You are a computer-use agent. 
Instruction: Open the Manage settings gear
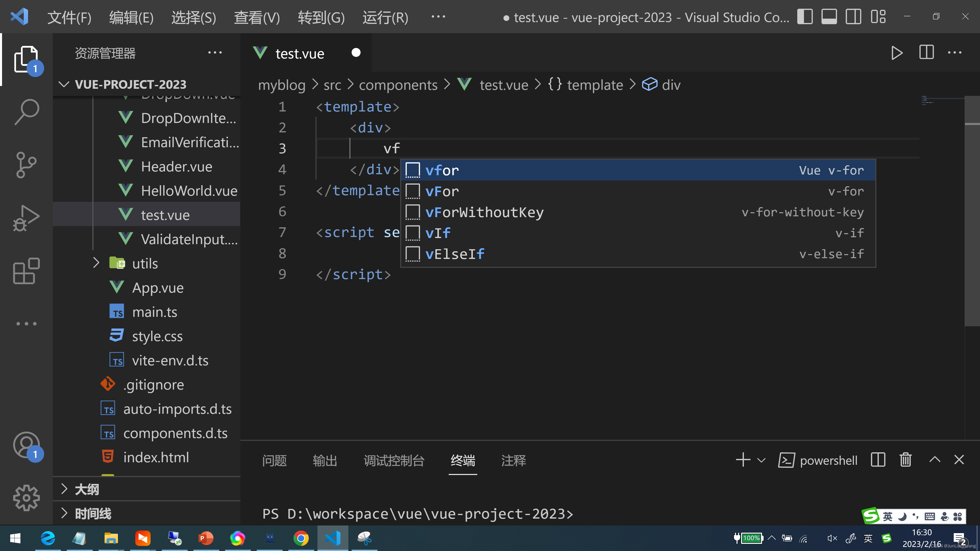coord(26,497)
